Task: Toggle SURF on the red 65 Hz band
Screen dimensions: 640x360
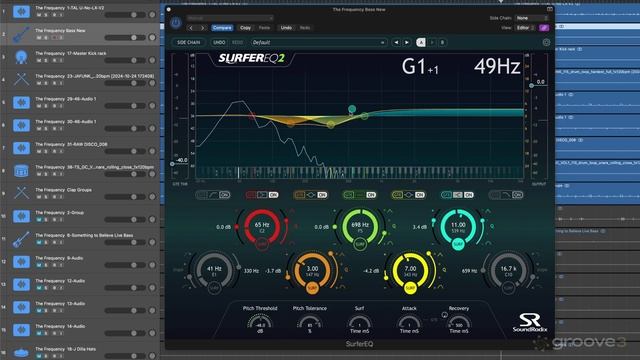Action: click(262, 244)
